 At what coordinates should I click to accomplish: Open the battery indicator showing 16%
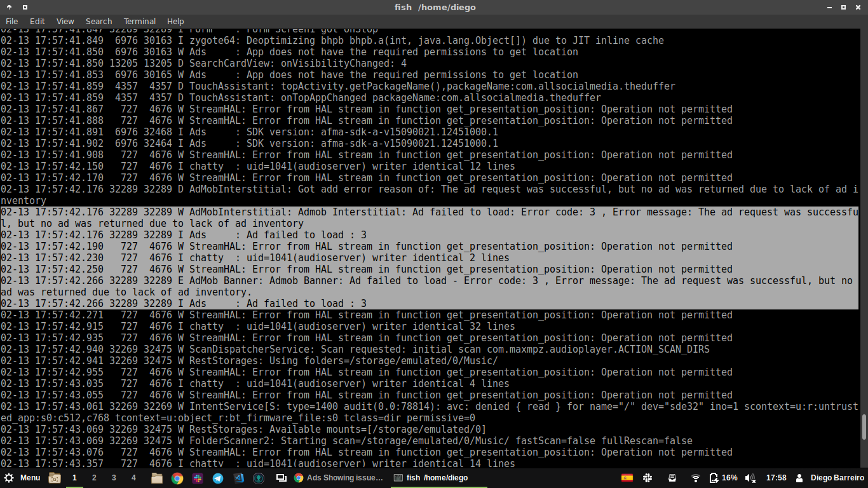pyautogui.click(x=723, y=478)
